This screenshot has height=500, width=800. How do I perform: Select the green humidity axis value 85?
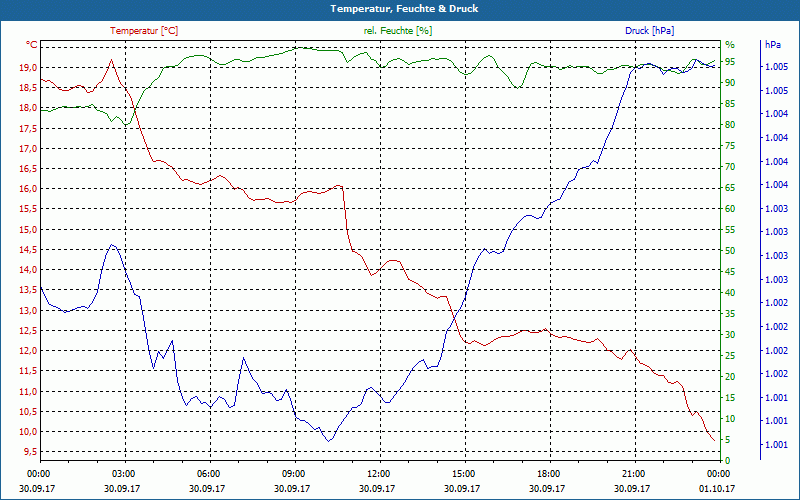coord(730,104)
